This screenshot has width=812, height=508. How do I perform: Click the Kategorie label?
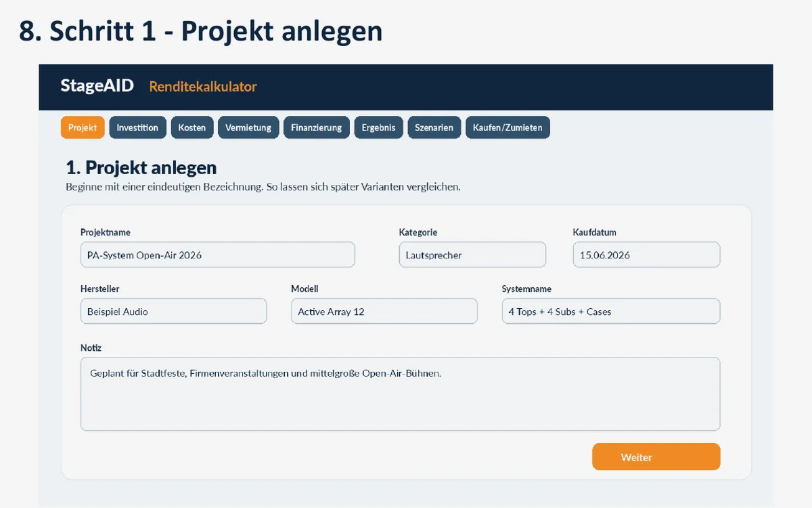[x=418, y=232]
